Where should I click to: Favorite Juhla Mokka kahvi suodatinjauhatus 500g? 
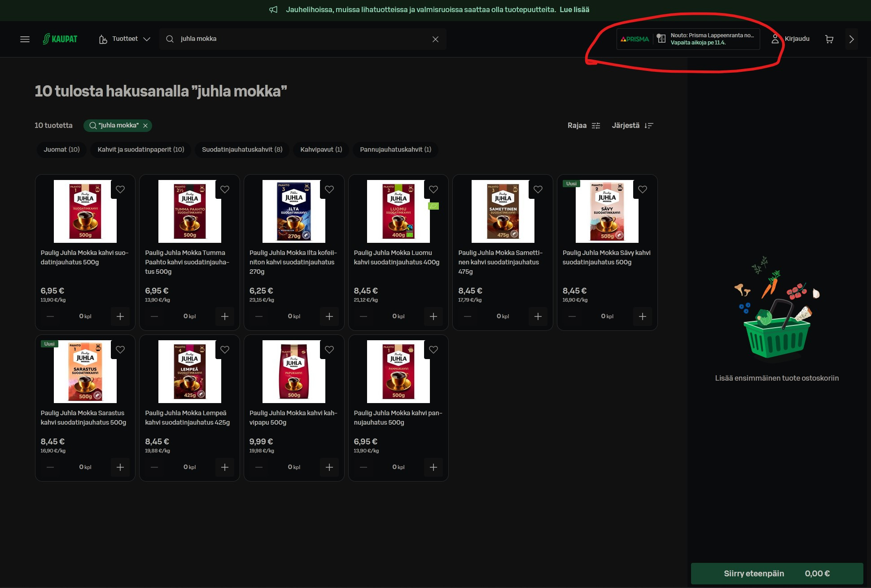click(120, 189)
